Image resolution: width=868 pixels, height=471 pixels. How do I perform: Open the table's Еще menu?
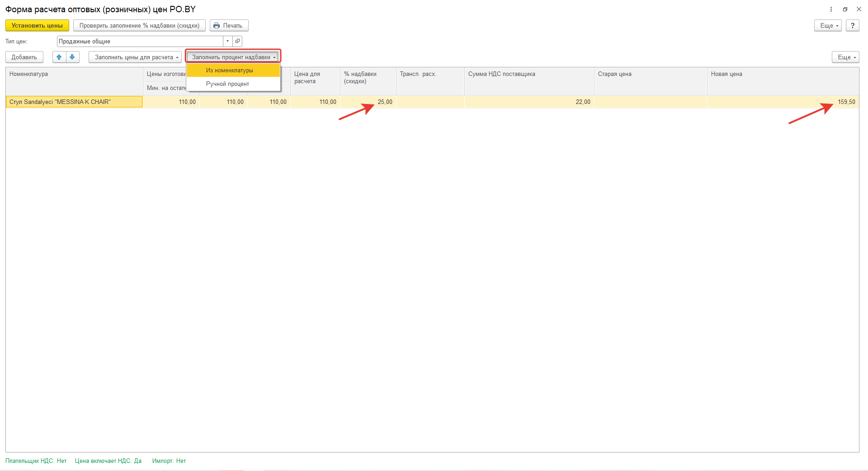pyautogui.click(x=845, y=57)
